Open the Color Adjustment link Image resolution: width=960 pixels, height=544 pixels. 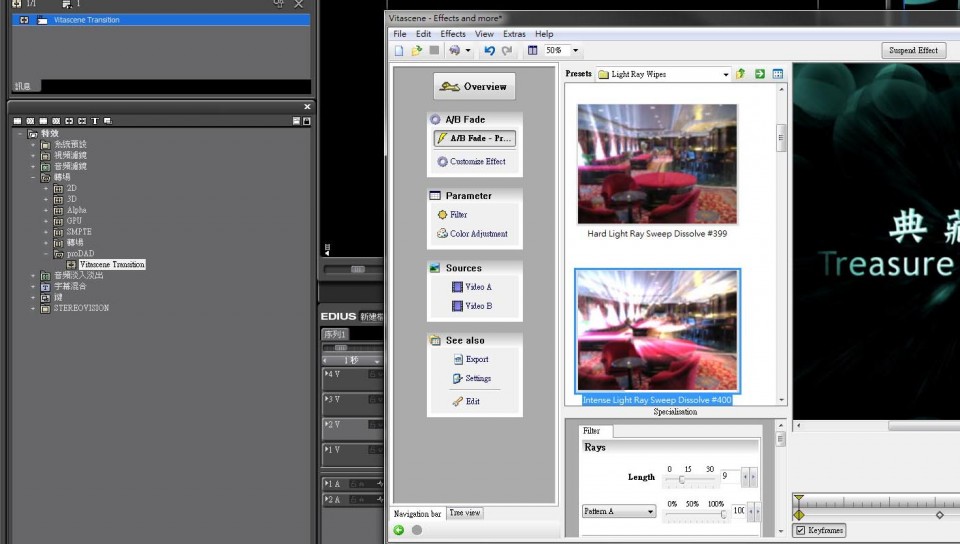click(479, 234)
